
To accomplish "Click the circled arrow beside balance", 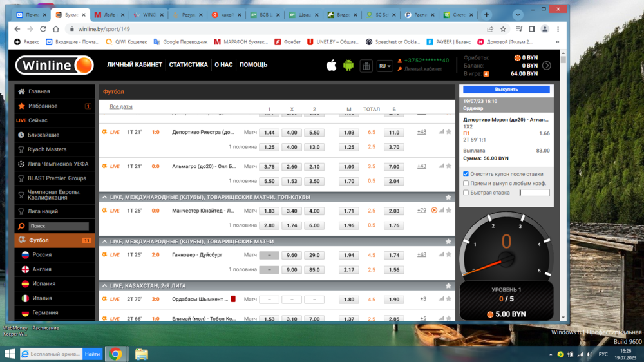I will pos(547,66).
